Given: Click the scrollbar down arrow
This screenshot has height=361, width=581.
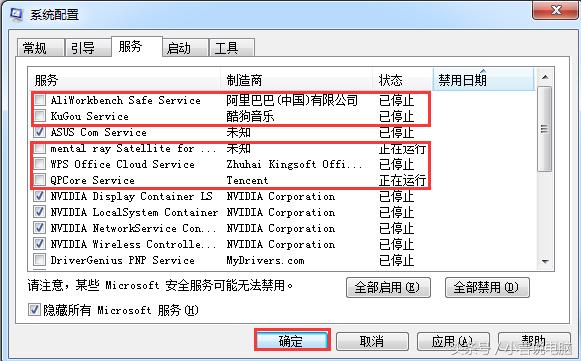Looking at the screenshot, I should tap(545, 261).
